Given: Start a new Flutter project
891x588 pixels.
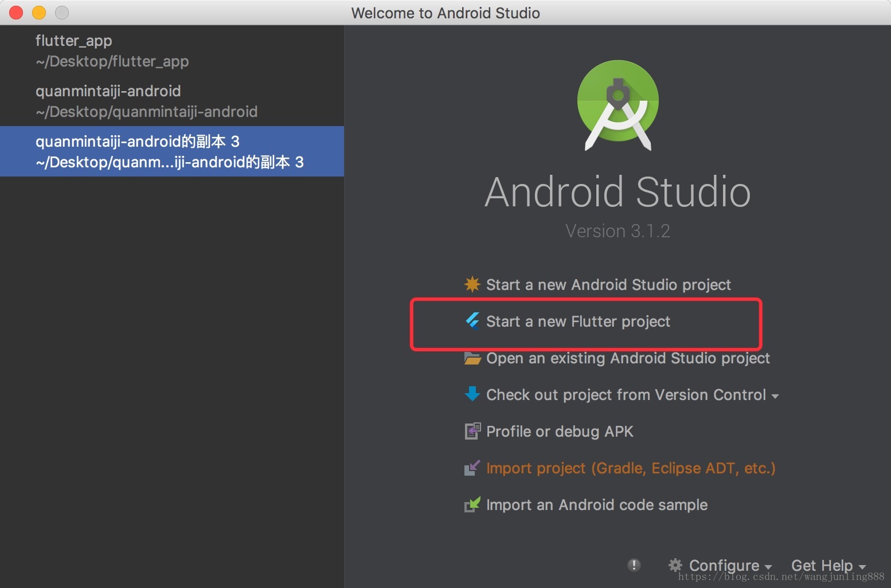Looking at the screenshot, I should [x=578, y=322].
